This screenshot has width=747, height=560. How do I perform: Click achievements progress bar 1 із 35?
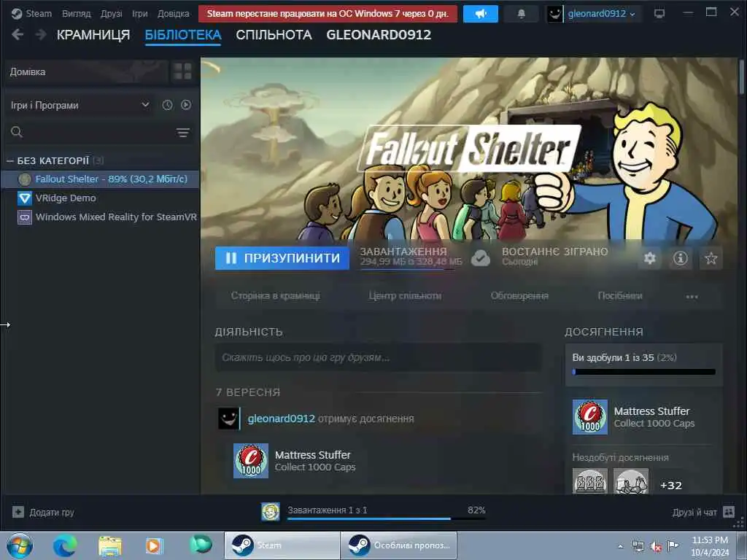644,372
